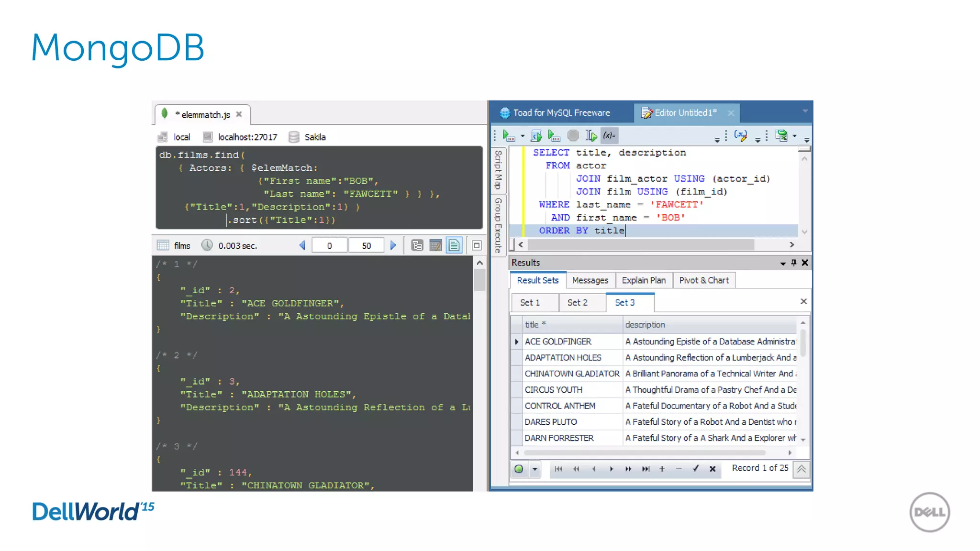
Task: Pin the Results panel
Action: click(x=794, y=263)
